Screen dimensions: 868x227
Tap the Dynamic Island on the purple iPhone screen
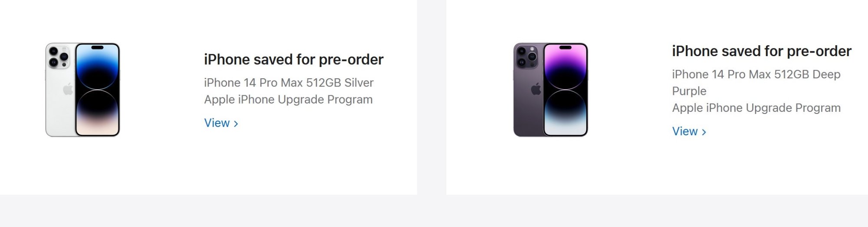[565, 47]
